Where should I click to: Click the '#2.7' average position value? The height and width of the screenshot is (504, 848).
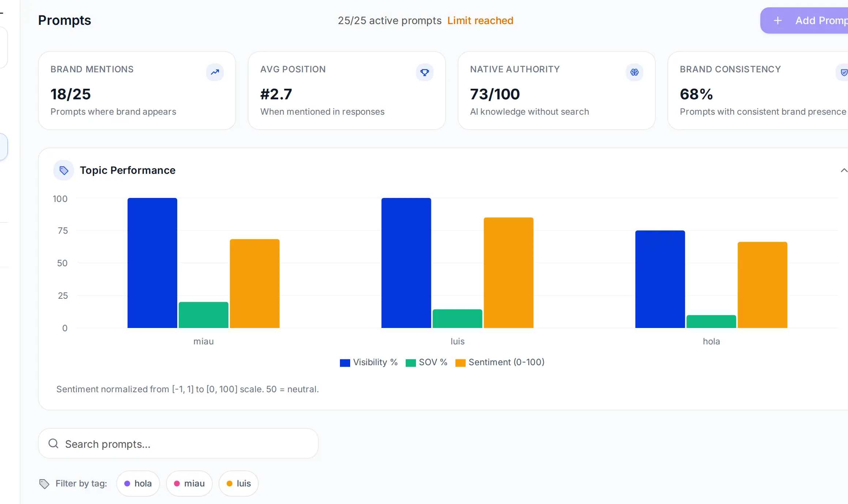276,94
